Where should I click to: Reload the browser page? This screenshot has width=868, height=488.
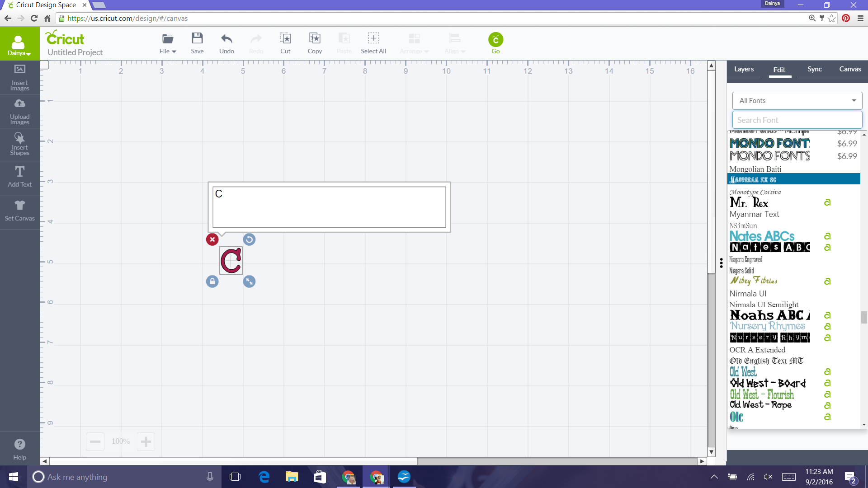34,18
